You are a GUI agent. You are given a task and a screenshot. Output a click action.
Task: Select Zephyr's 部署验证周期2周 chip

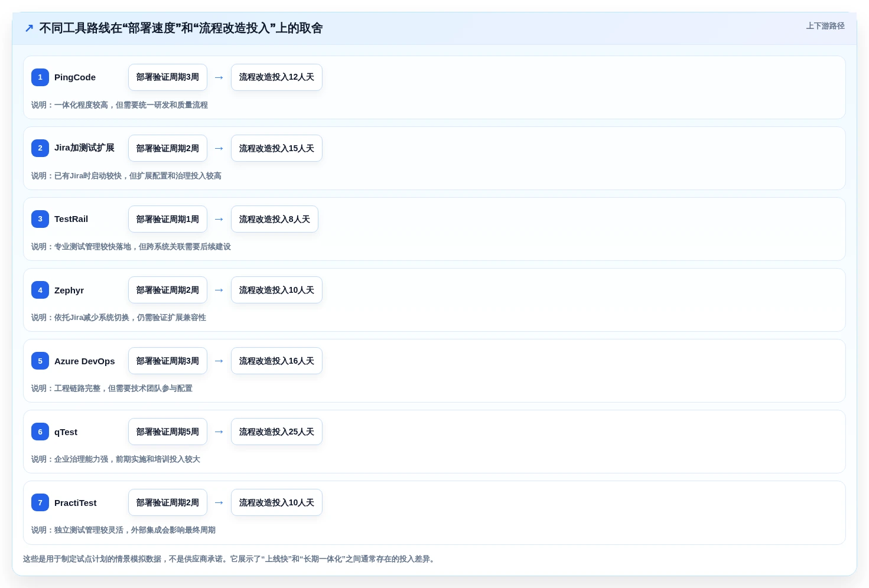pos(168,290)
